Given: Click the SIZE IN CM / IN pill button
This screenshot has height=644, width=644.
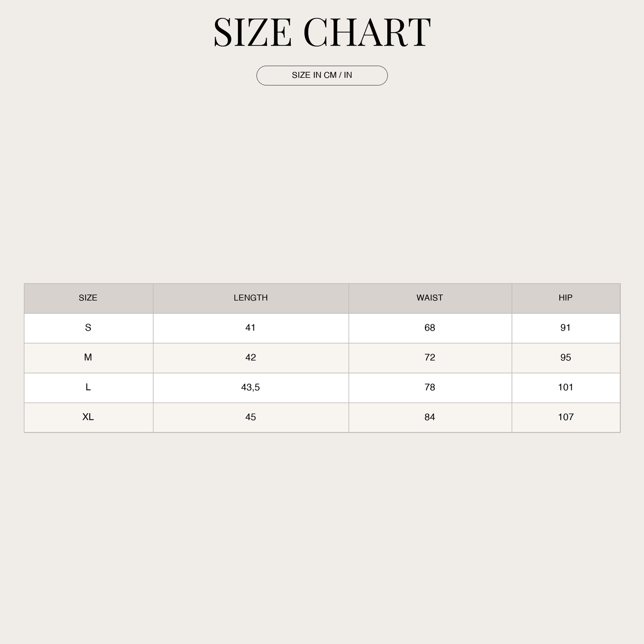Looking at the screenshot, I should pos(322,75).
